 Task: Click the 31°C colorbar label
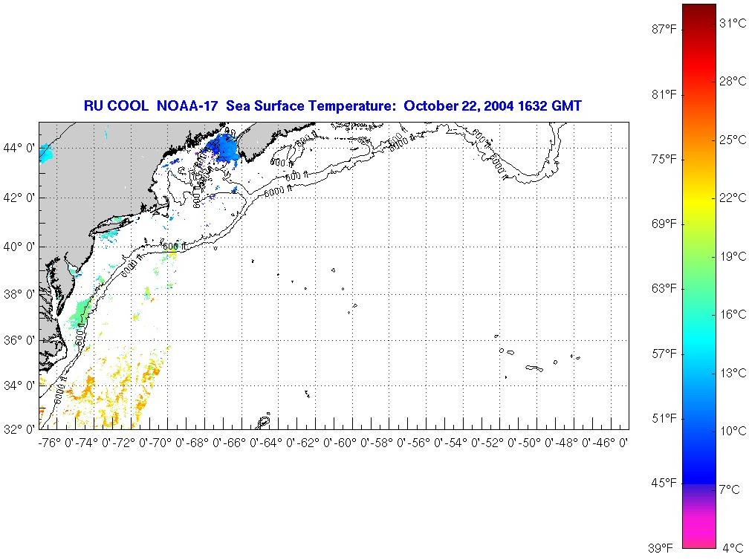[733, 23]
